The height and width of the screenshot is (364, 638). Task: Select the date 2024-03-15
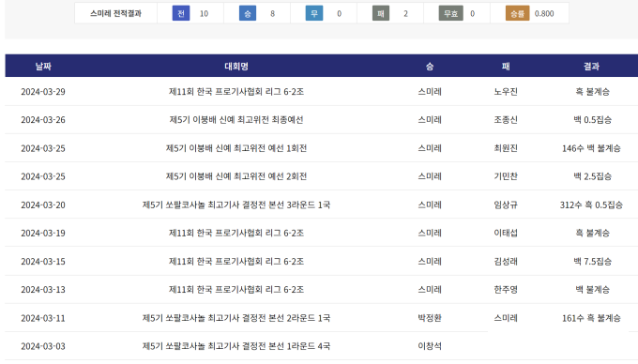[43, 261]
